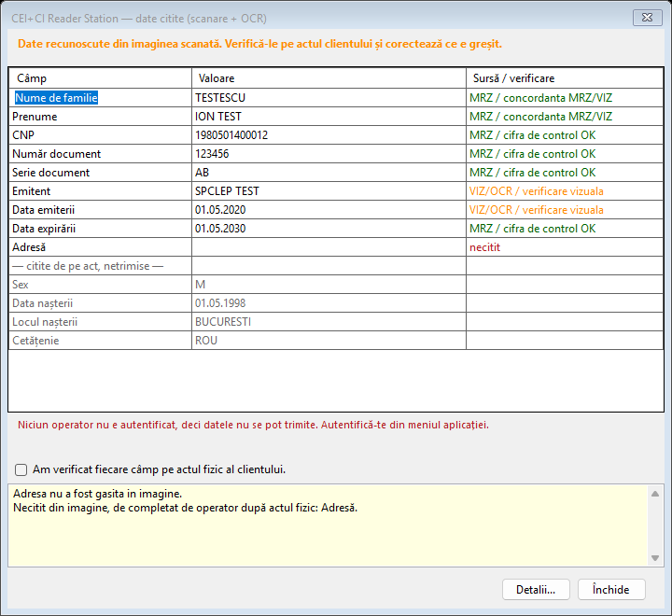The height and width of the screenshot is (616, 672).
Task: Click the 'Data emiterii' field label
Action: pos(43,210)
